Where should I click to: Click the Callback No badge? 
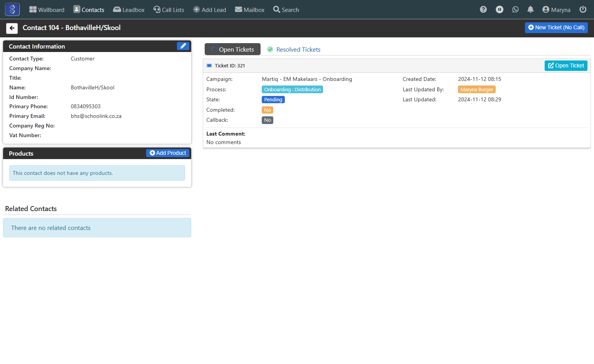click(x=268, y=120)
